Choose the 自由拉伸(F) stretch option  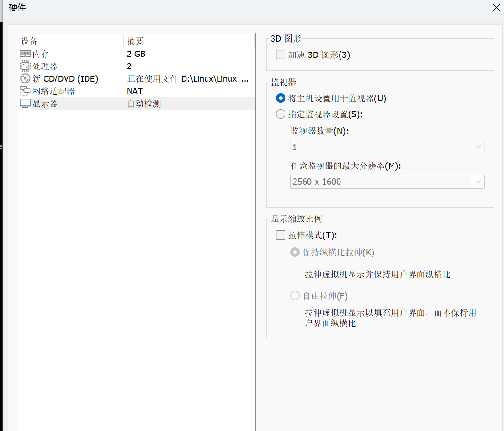pyautogui.click(x=295, y=296)
